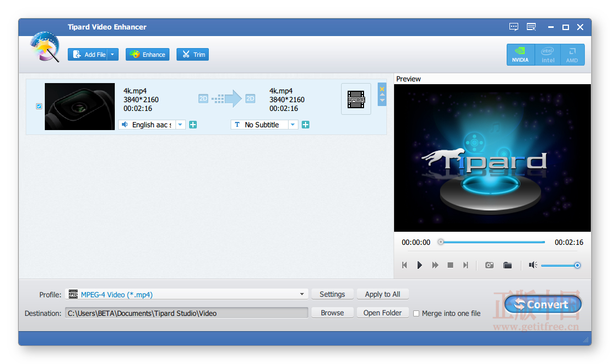The height and width of the screenshot is (364, 610).
Task: Click the output 2D mode icon
Action: [x=250, y=99]
